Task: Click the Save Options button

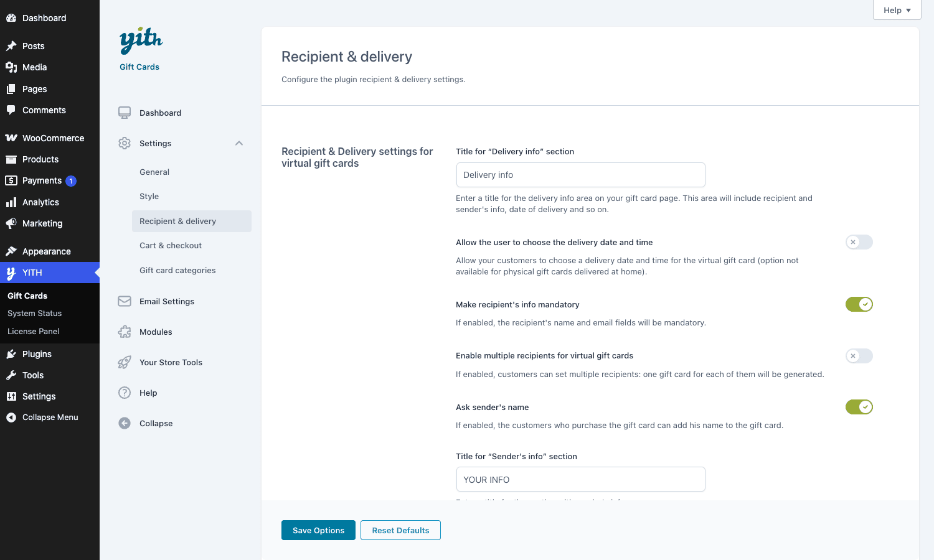Action: (318, 530)
